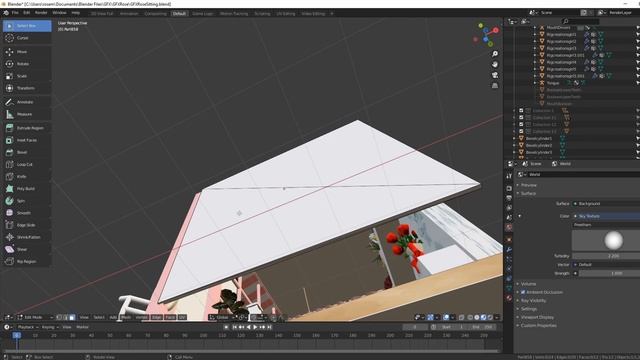
Task: Toggle the third greyed Collection checkbox
Action: [x=521, y=124]
